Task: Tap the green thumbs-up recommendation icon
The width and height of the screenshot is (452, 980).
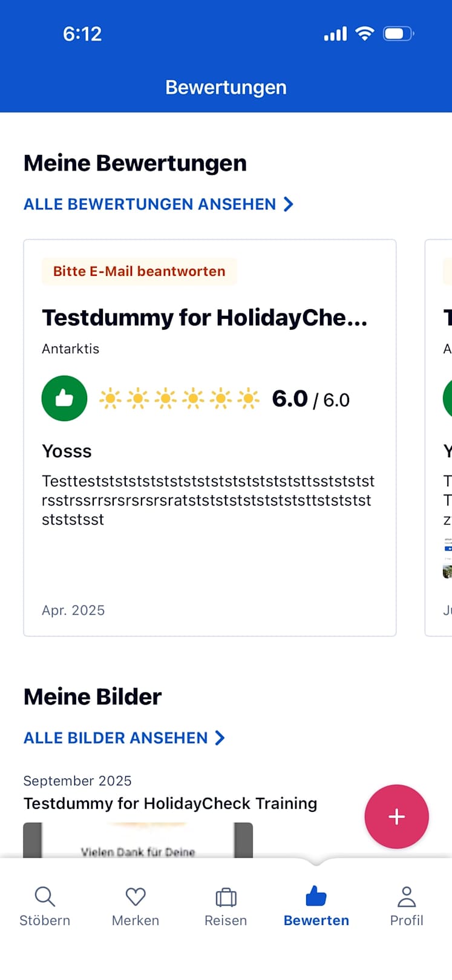Action: point(64,399)
